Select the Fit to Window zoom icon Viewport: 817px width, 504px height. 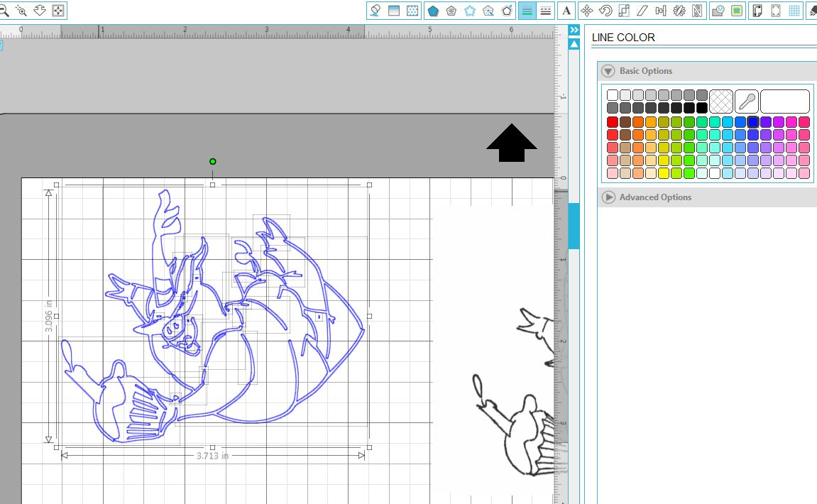coord(58,11)
